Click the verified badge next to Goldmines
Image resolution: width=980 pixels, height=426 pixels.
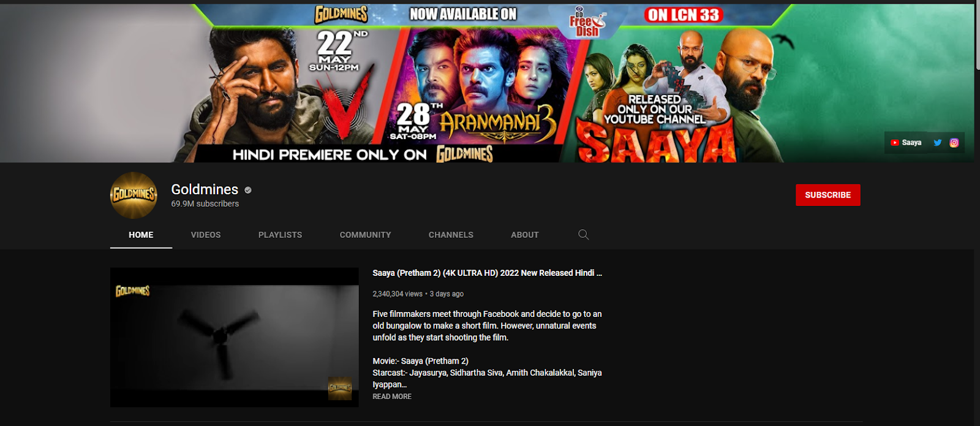[248, 190]
